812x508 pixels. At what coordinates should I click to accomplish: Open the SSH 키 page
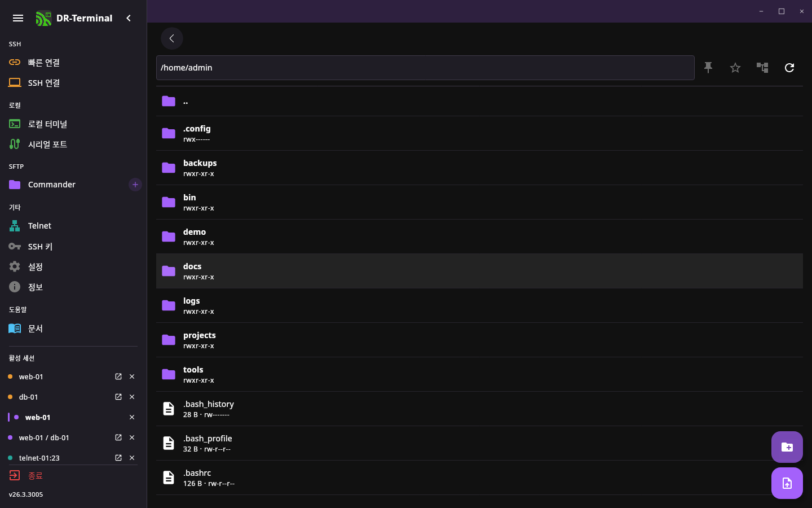click(73, 247)
